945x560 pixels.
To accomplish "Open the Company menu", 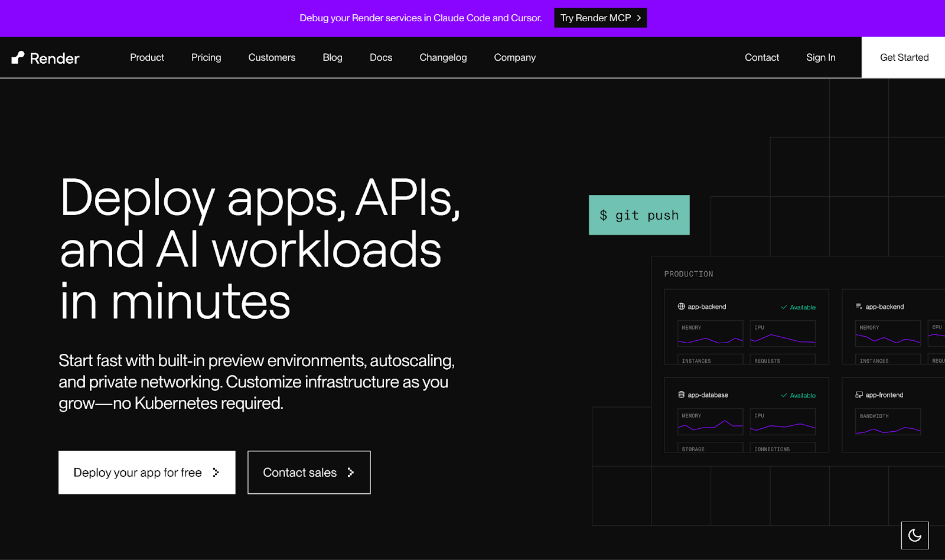I will (515, 57).
